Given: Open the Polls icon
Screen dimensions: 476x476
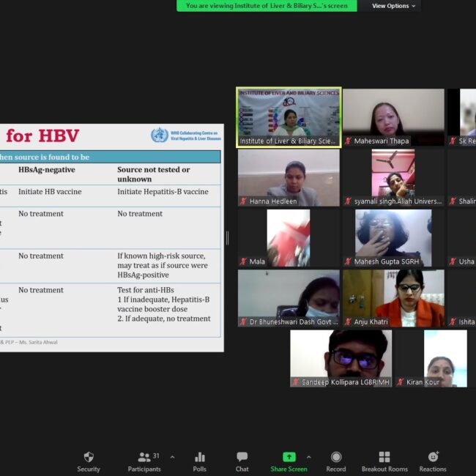Looking at the screenshot, I should point(199,458).
